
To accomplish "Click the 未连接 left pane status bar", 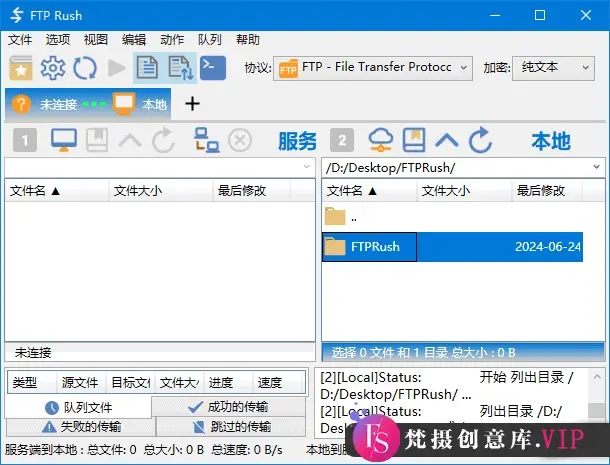I will point(160,353).
